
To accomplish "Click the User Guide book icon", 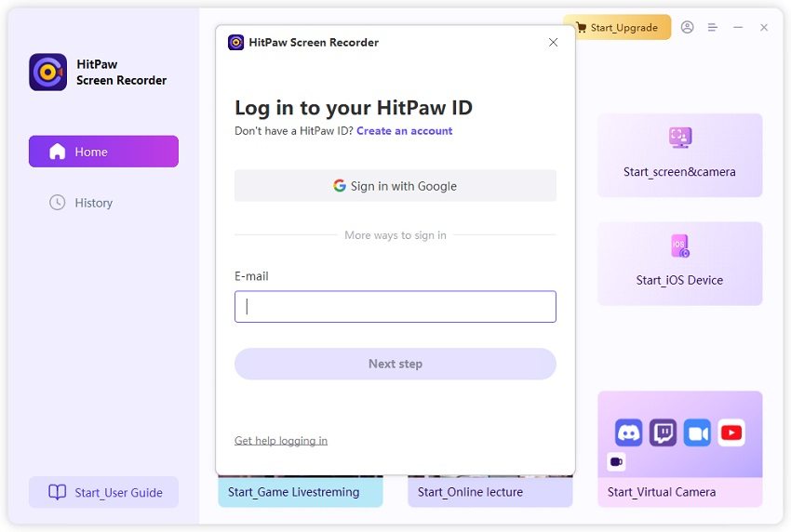I will click(x=57, y=492).
